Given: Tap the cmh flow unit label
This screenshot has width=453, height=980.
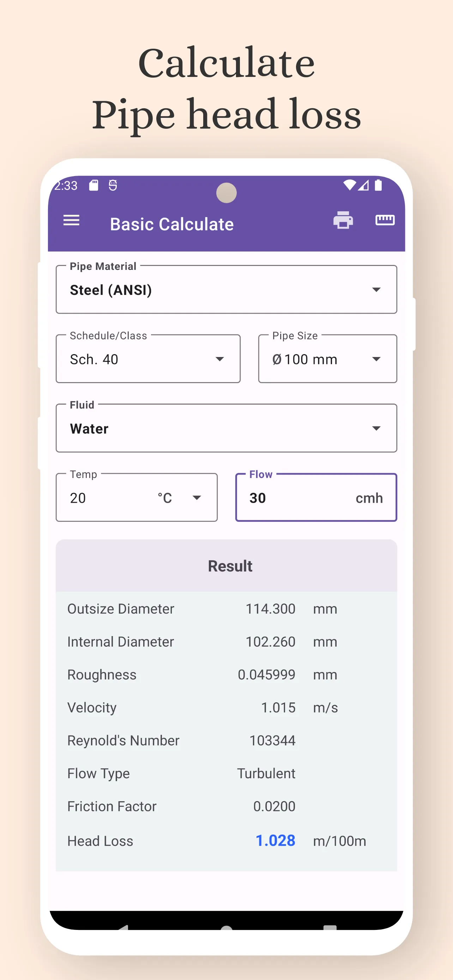Looking at the screenshot, I should pyautogui.click(x=369, y=498).
